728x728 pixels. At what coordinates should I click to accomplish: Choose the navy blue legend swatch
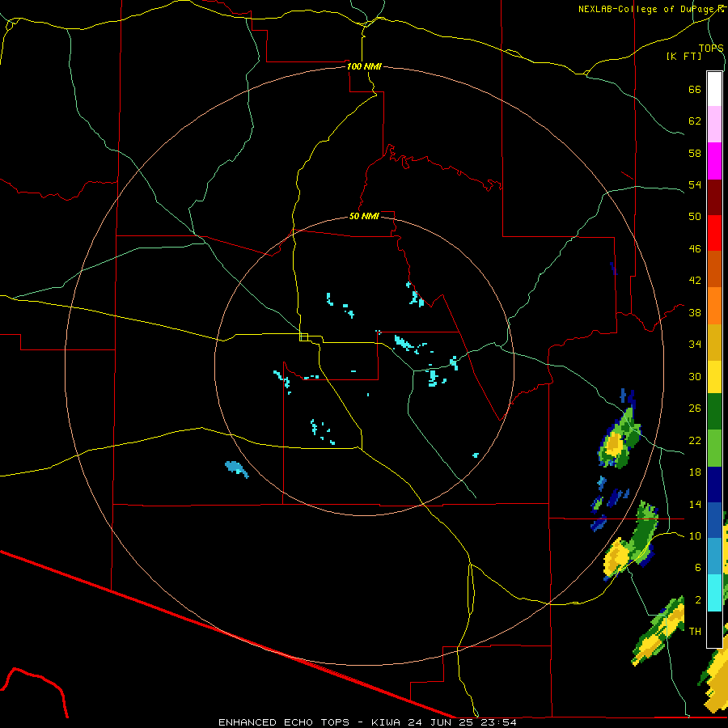[714, 485]
